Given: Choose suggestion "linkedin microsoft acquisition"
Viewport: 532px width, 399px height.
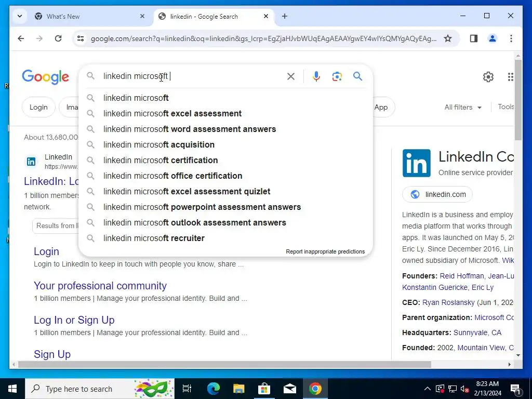Looking at the screenshot, I should point(225,144).
